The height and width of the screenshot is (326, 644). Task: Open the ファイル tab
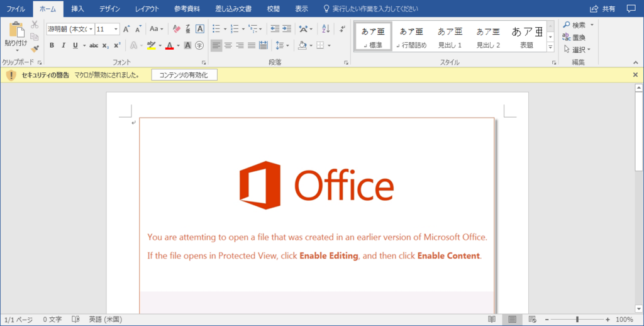[x=16, y=9]
